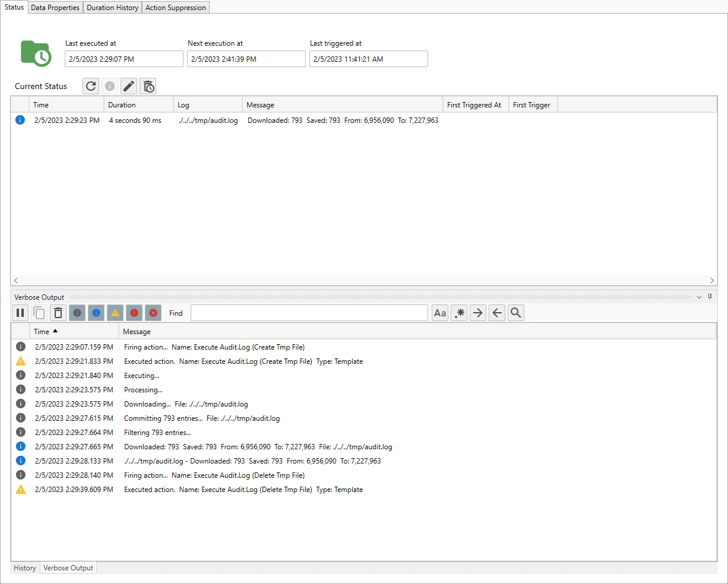Switch to the History bottom tab
The width and height of the screenshot is (728, 584).
tap(25, 568)
